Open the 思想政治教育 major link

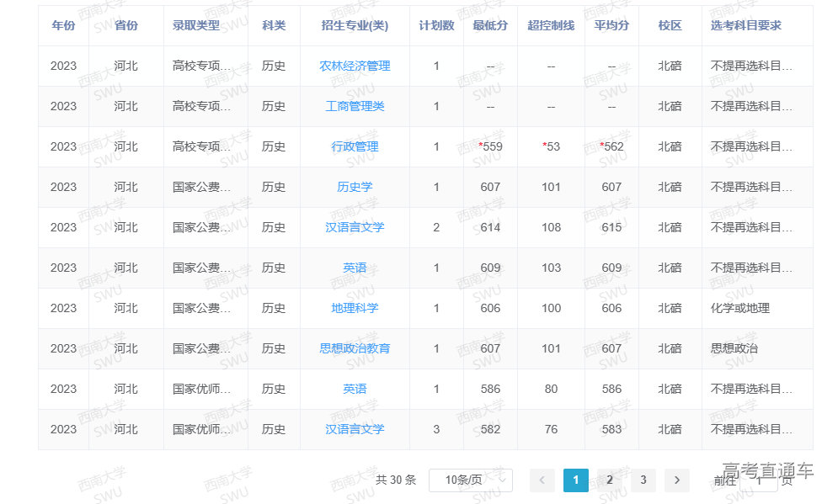(x=355, y=348)
